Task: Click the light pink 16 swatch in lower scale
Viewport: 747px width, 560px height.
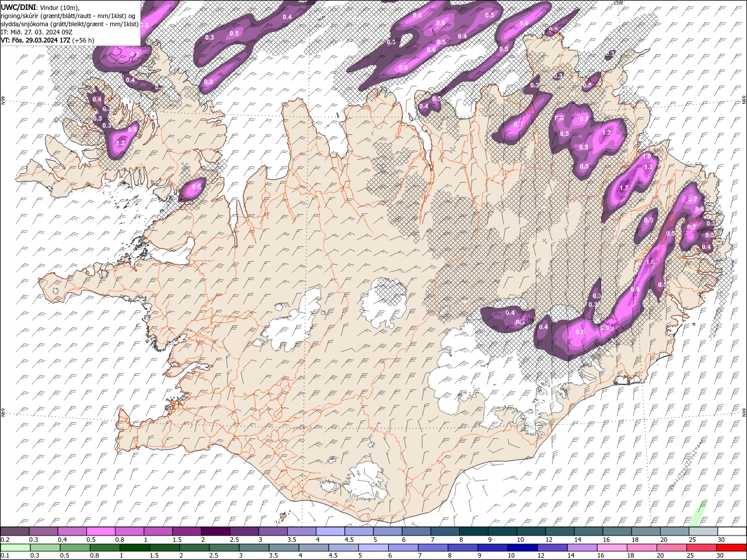Action: pos(612,548)
